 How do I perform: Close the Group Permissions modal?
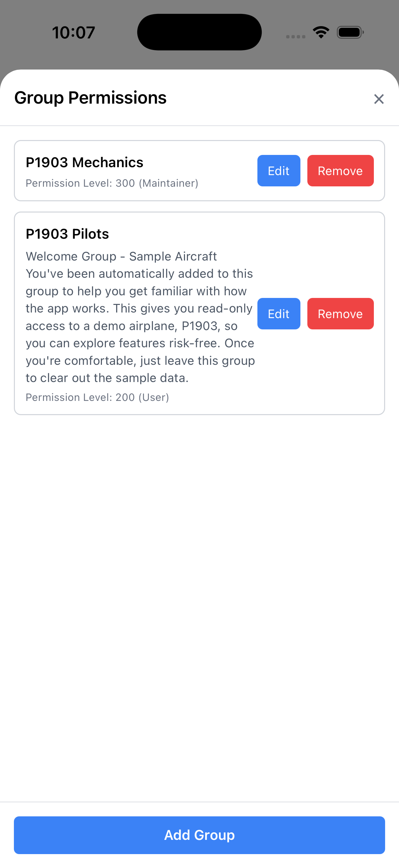(x=378, y=99)
